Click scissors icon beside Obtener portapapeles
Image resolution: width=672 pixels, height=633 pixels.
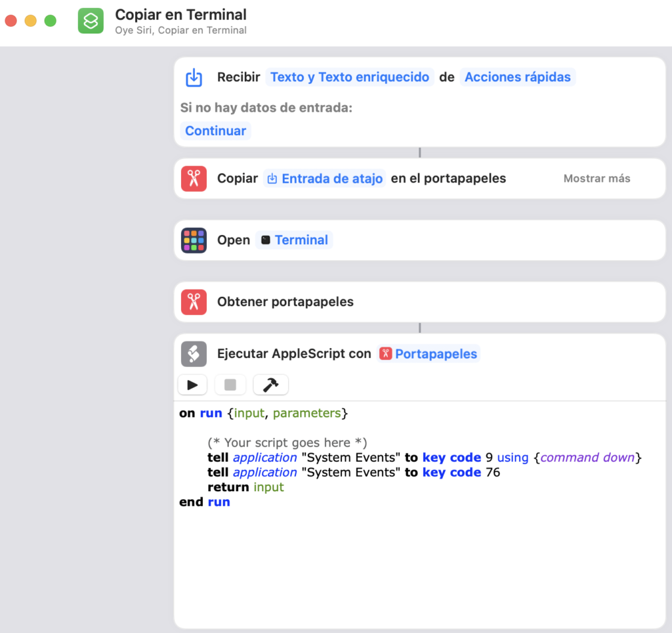coord(194,302)
